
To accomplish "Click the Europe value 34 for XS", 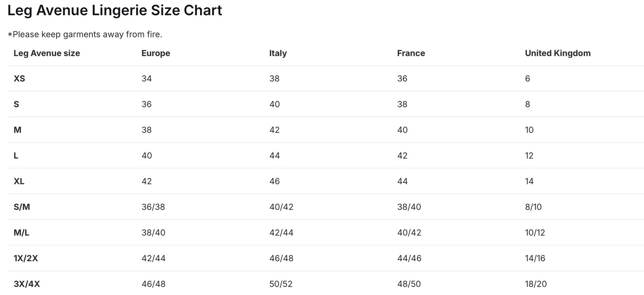I will 146,78.
